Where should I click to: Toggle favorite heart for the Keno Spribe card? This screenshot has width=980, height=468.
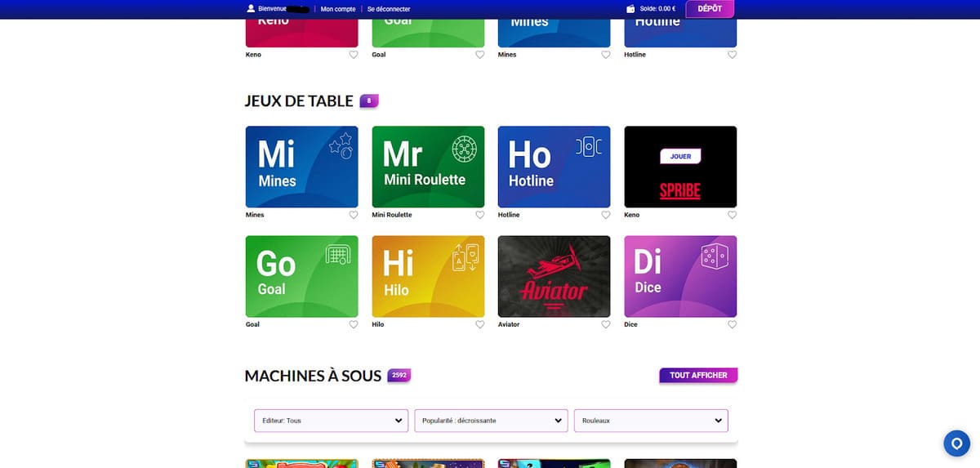[x=733, y=215]
